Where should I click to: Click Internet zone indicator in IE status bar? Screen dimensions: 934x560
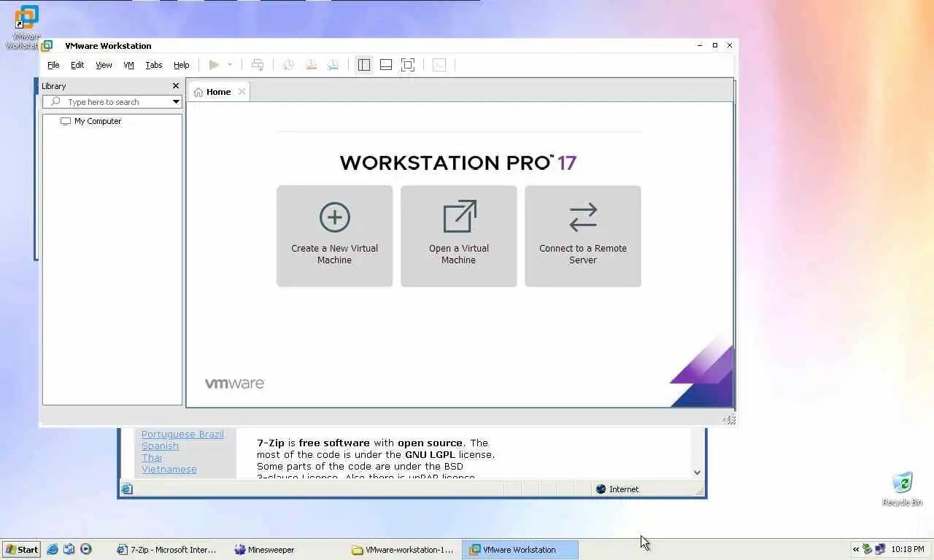click(x=617, y=489)
